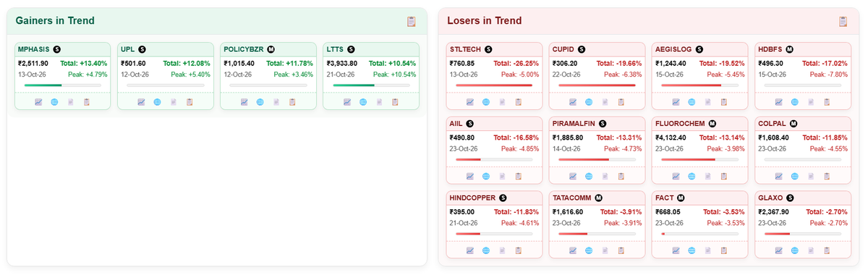Click the red progress bar on the STLTECH card

pos(494,85)
